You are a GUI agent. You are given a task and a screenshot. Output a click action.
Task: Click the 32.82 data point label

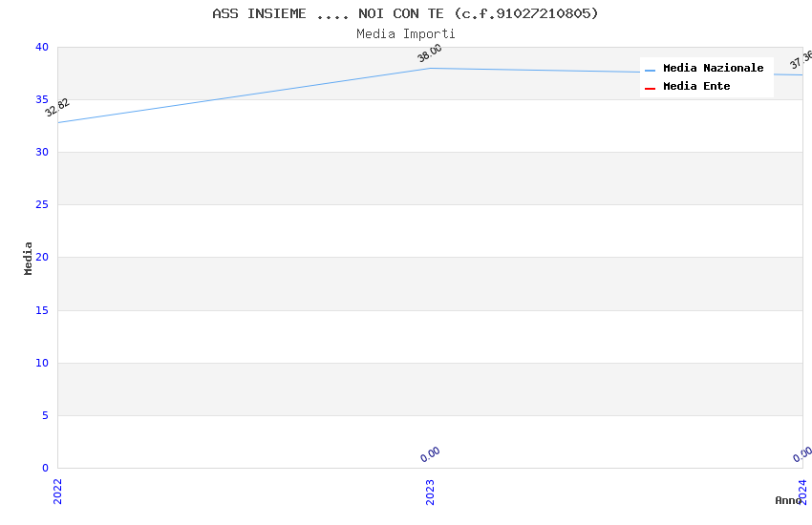(x=57, y=107)
